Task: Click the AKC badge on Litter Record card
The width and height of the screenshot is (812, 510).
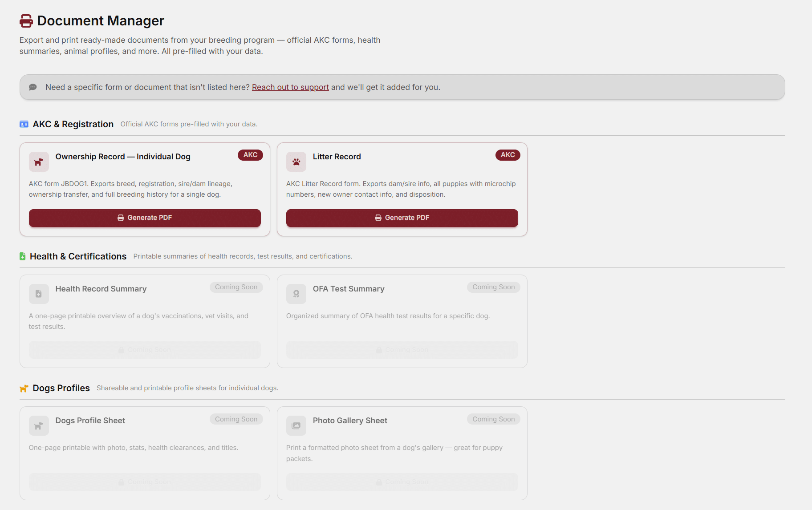Action: (x=507, y=155)
